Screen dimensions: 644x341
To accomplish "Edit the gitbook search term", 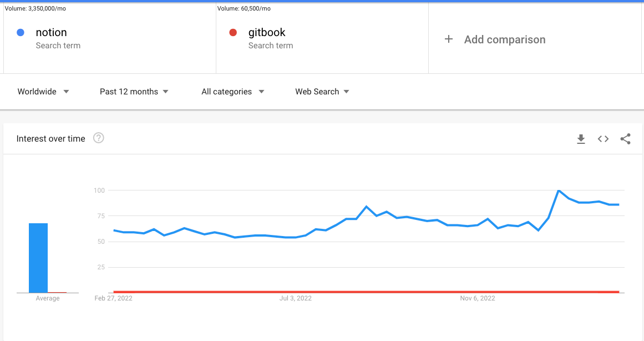I will (267, 33).
